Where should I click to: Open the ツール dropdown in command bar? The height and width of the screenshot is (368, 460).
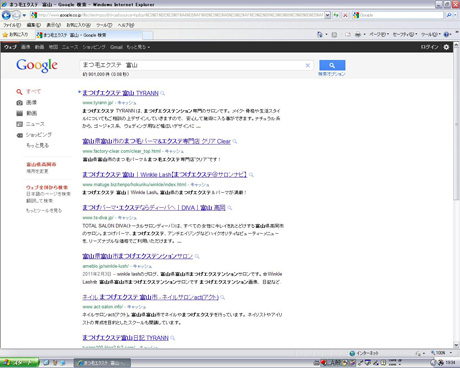pos(431,34)
